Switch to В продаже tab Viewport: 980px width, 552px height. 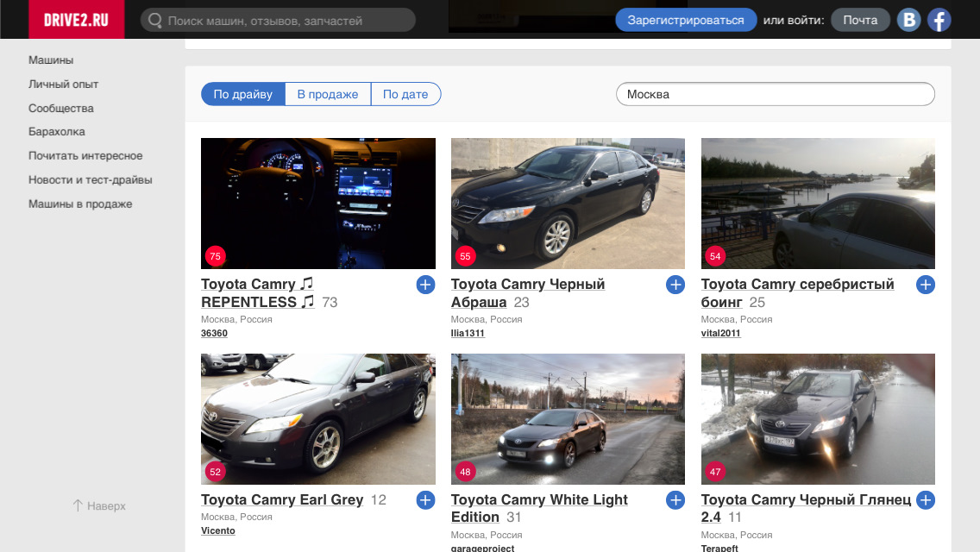(328, 94)
